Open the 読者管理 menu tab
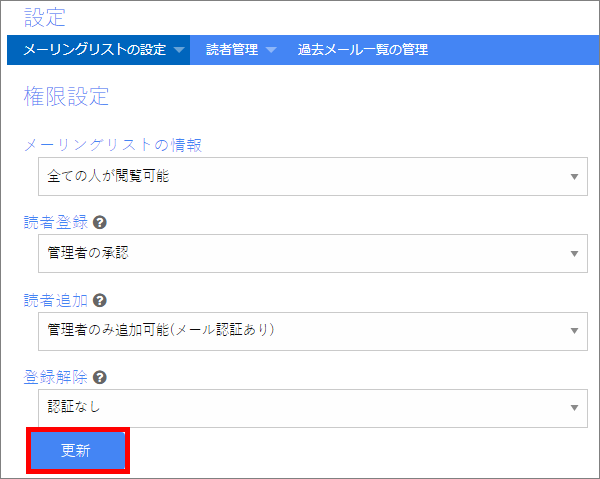 (x=241, y=50)
